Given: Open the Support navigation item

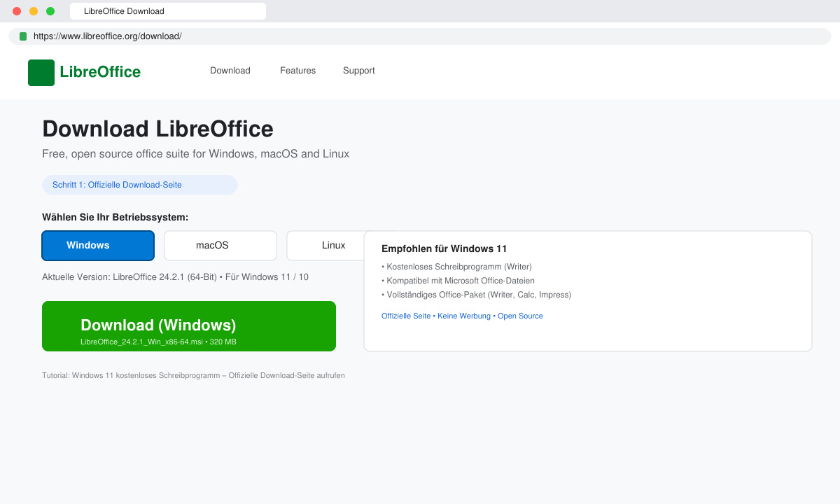Looking at the screenshot, I should pos(359,71).
